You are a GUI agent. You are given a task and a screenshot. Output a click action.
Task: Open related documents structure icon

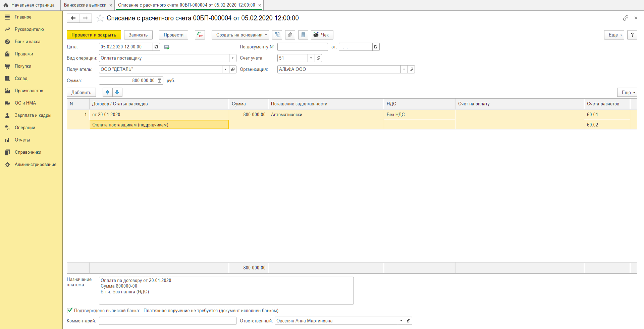click(277, 35)
